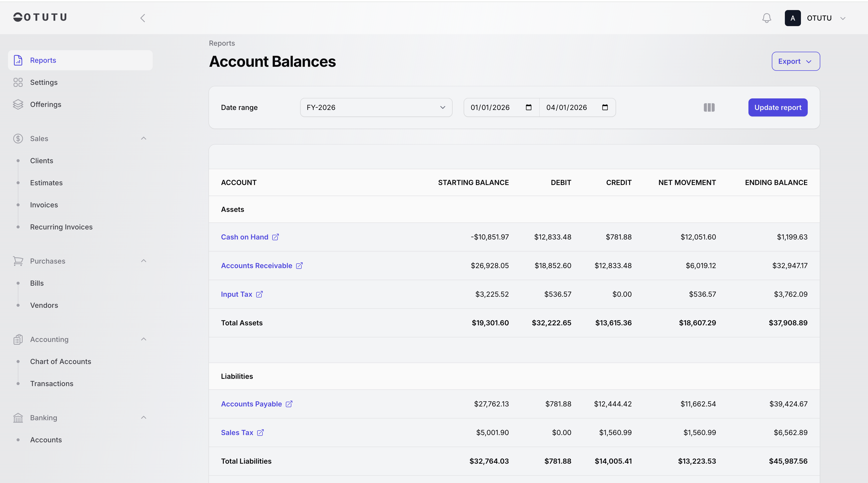Go to Chart of Accounts
Viewport: 868px width, 483px height.
click(60, 361)
